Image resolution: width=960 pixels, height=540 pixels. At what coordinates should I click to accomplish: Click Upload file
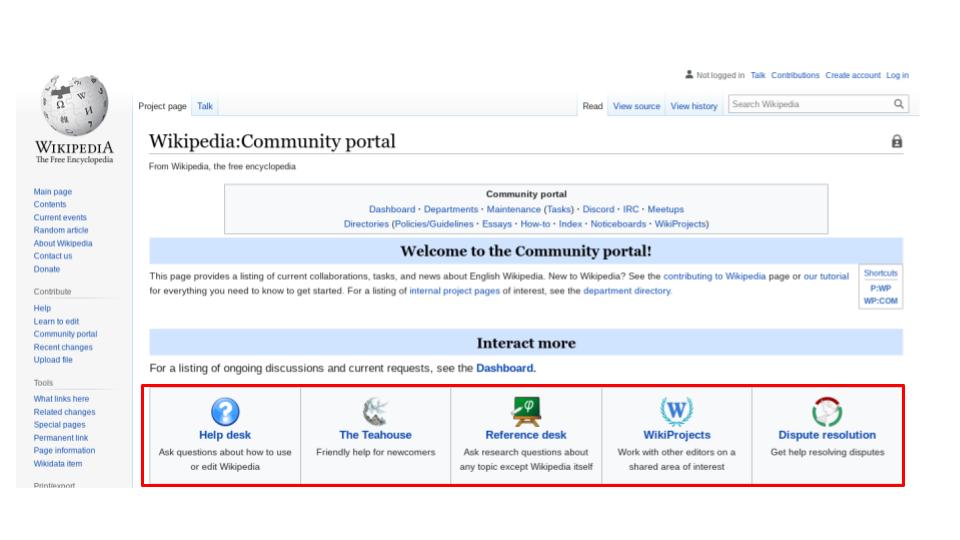(53, 360)
